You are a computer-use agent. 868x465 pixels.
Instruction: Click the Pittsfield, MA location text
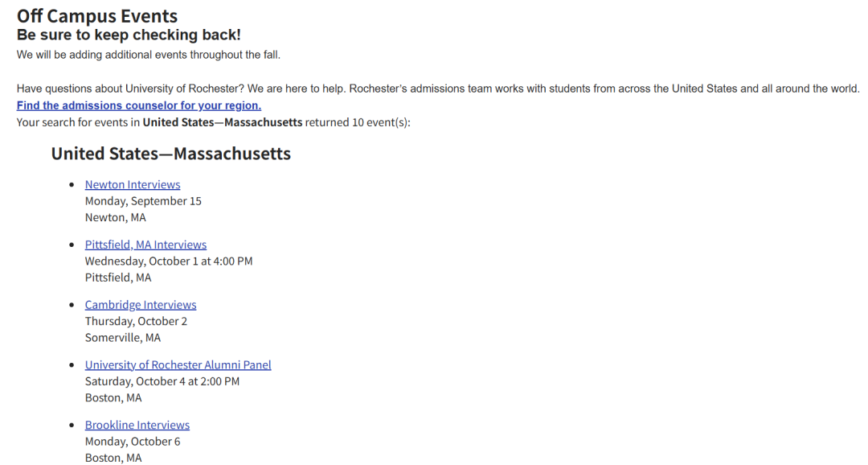click(x=118, y=277)
